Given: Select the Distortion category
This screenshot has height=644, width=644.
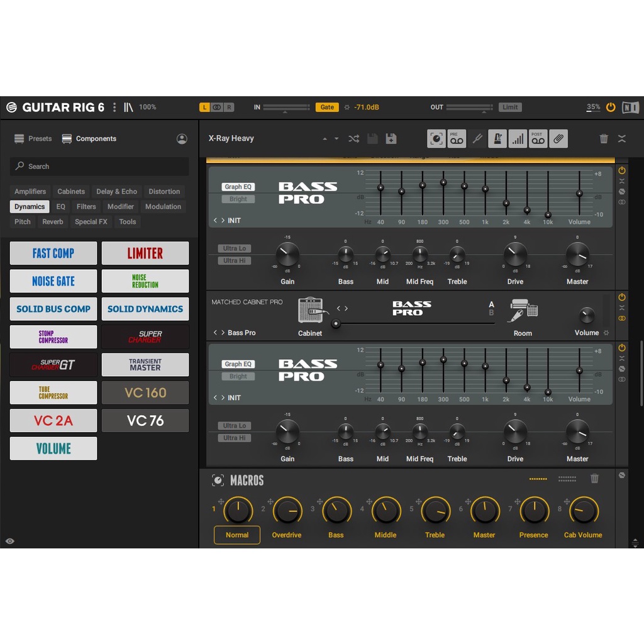Looking at the screenshot, I should (x=164, y=191).
